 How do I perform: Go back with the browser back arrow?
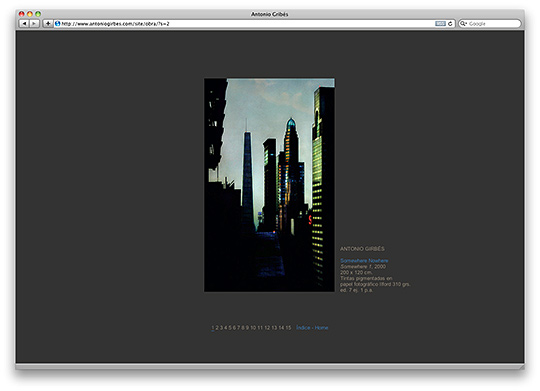[24, 23]
